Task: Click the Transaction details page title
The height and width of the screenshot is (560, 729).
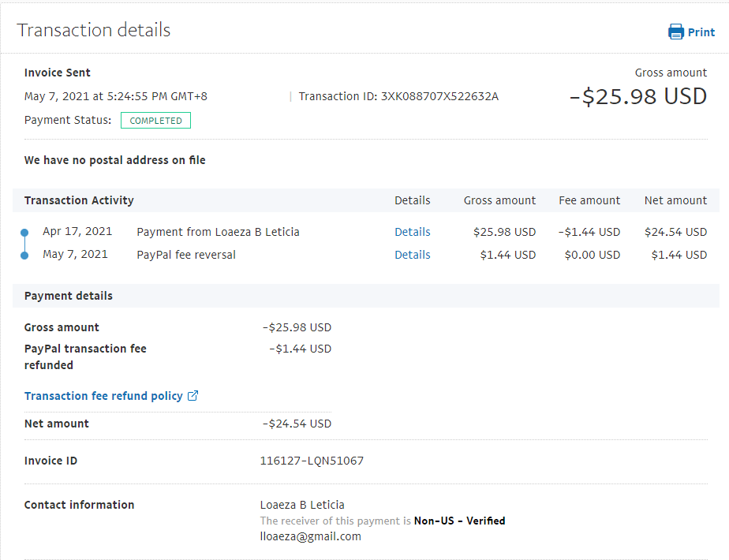Action: click(94, 30)
